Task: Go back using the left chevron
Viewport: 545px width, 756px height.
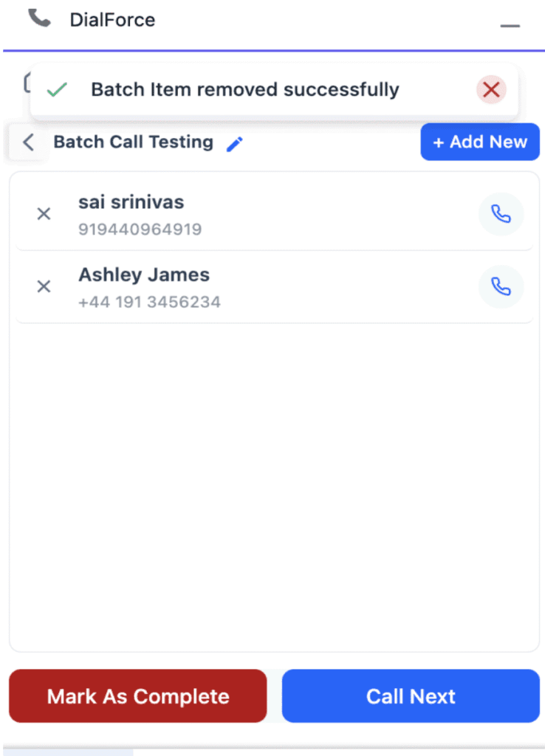Action: (x=28, y=142)
